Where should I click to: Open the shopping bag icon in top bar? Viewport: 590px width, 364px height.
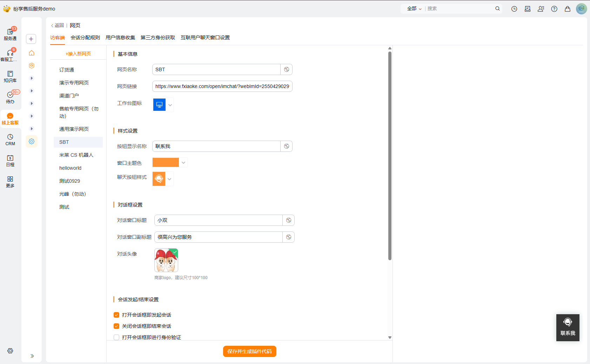point(568,9)
